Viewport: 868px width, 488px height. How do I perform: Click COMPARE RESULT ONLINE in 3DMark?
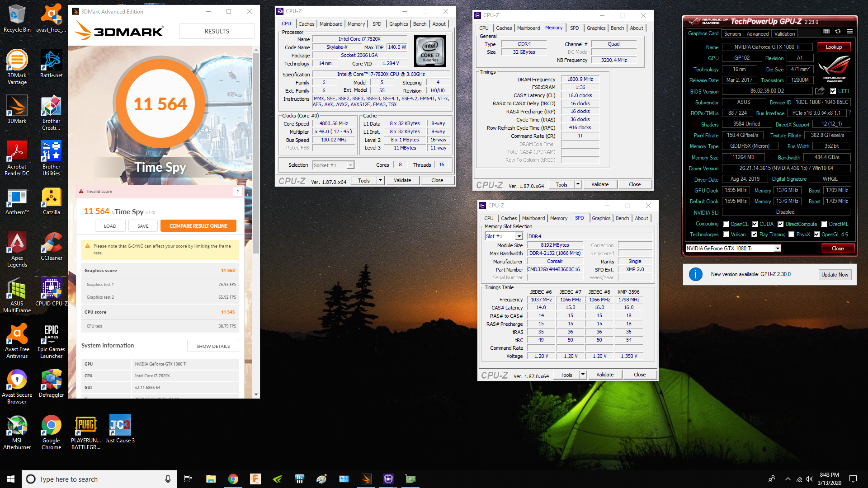coord(198,226)
